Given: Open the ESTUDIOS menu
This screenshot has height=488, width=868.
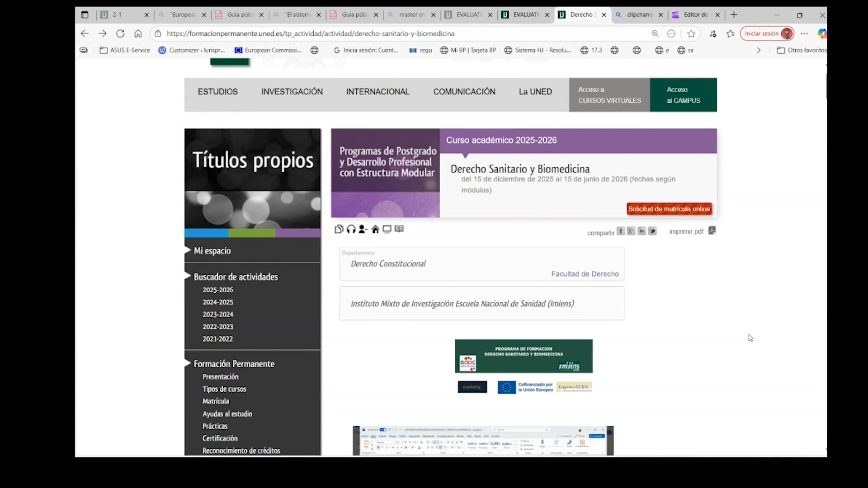Looking at the screenshot, I should [217, 91].
